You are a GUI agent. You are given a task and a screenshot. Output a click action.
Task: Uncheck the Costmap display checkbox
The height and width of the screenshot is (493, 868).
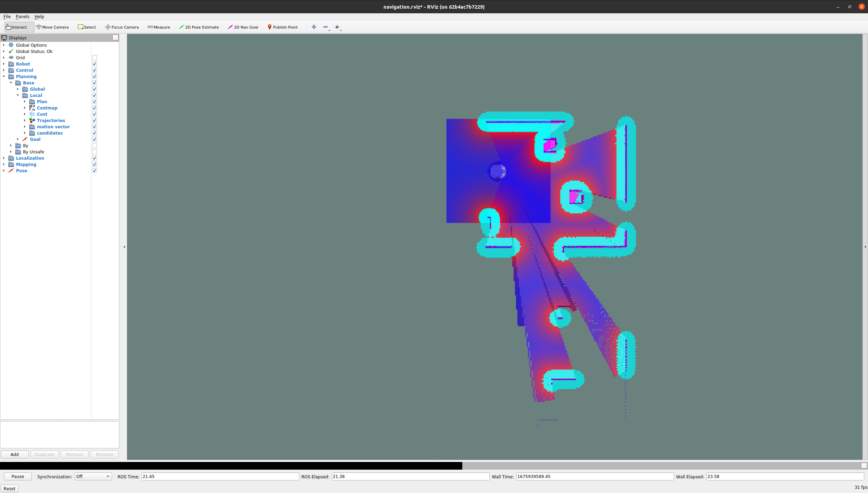coord(95,108)
